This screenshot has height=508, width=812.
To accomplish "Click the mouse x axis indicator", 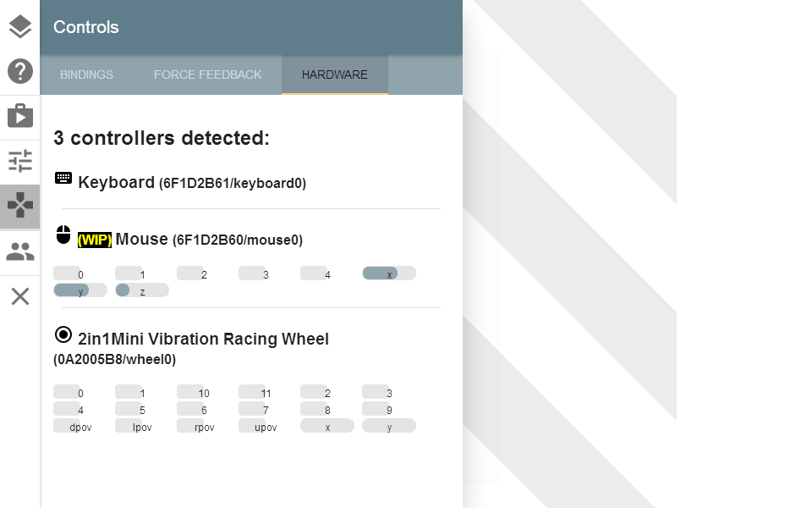I will click(x=389, y=273).
